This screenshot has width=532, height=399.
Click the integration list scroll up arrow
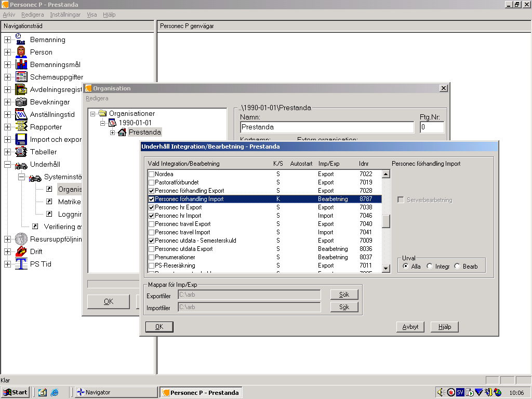[386, 174]
